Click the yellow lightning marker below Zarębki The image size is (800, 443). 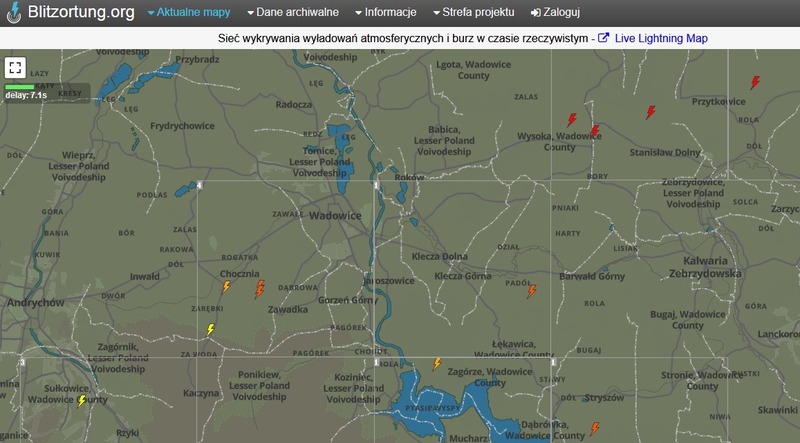[x=211, y=329]
